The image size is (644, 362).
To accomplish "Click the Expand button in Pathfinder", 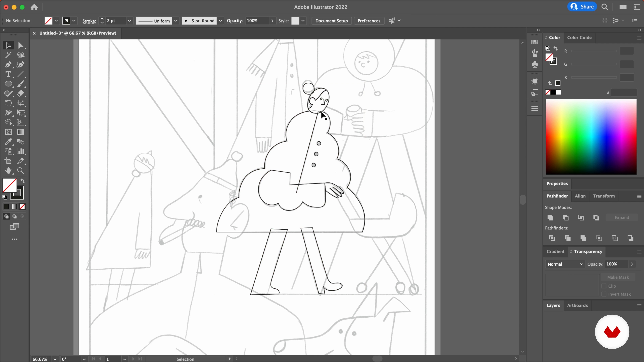I will [x=622, y=218].
